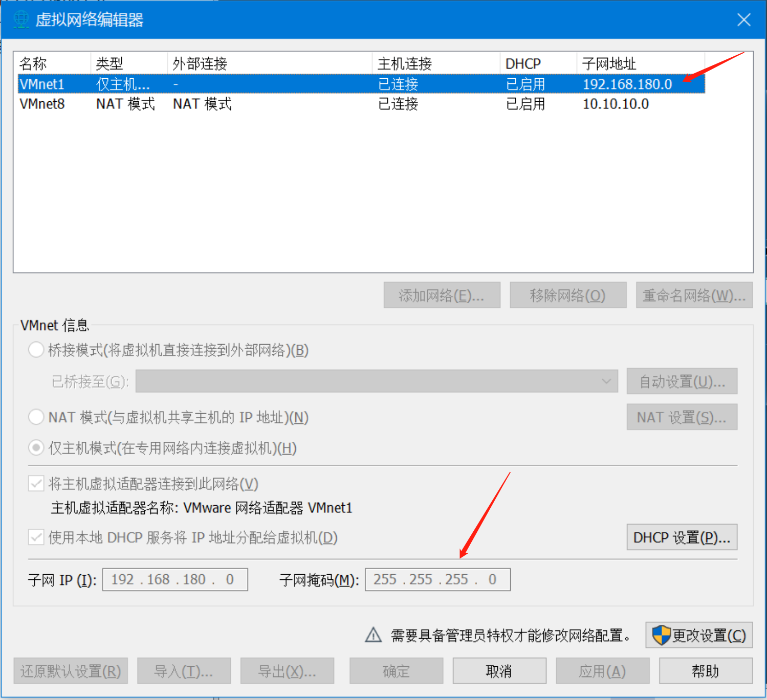Screen dimensions: 767x700
Task: Click NAT 模式 type cell of VMnet8
Action: 125,104
